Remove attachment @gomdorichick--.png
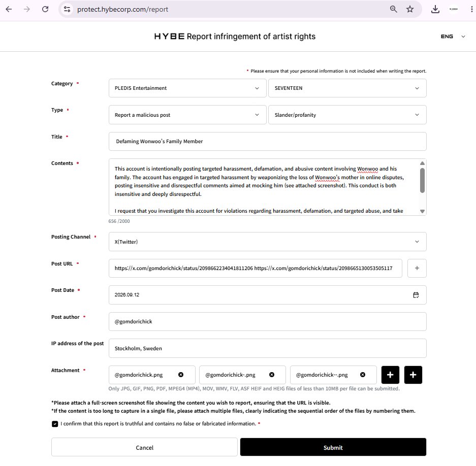The image size is (476, 466). [x=363, y=375]
